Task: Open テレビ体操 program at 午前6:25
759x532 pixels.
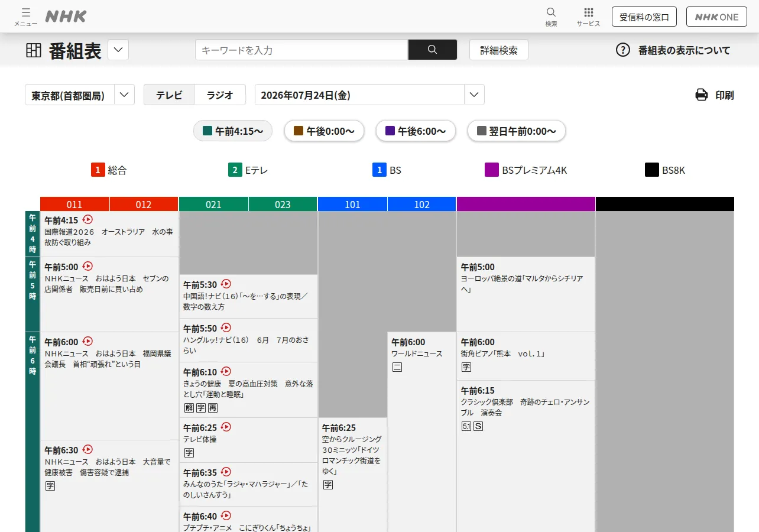Action: tap(248, 440)
